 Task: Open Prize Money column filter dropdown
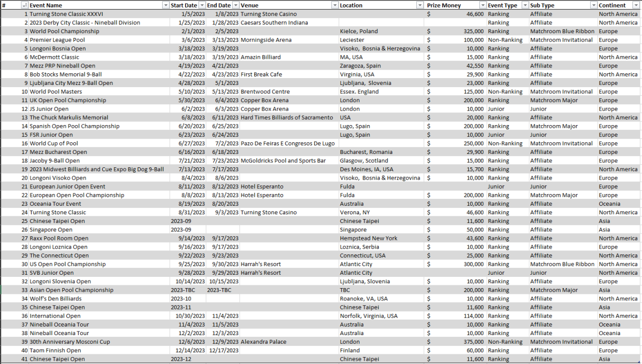[x=482, y=5]
